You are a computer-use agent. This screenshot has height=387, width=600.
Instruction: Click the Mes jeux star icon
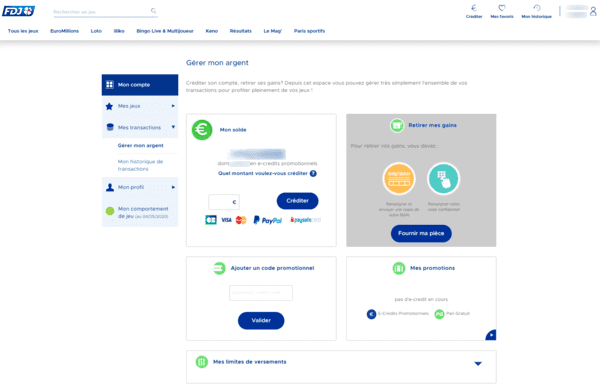[109, 106]
